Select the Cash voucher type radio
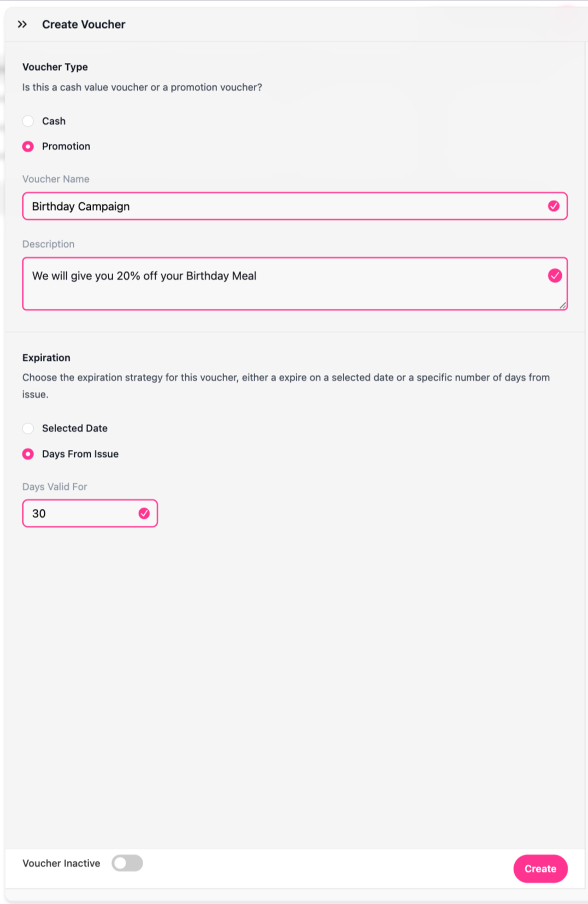Viewport: 588px width, 904px height. (28, 121)
